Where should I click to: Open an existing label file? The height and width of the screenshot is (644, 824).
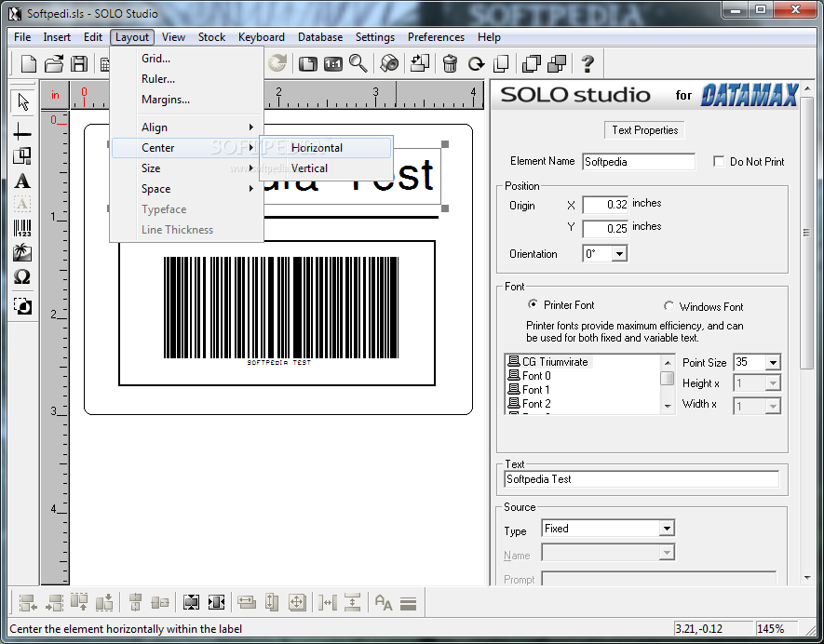pyautogui.click(x=54, y=63)
